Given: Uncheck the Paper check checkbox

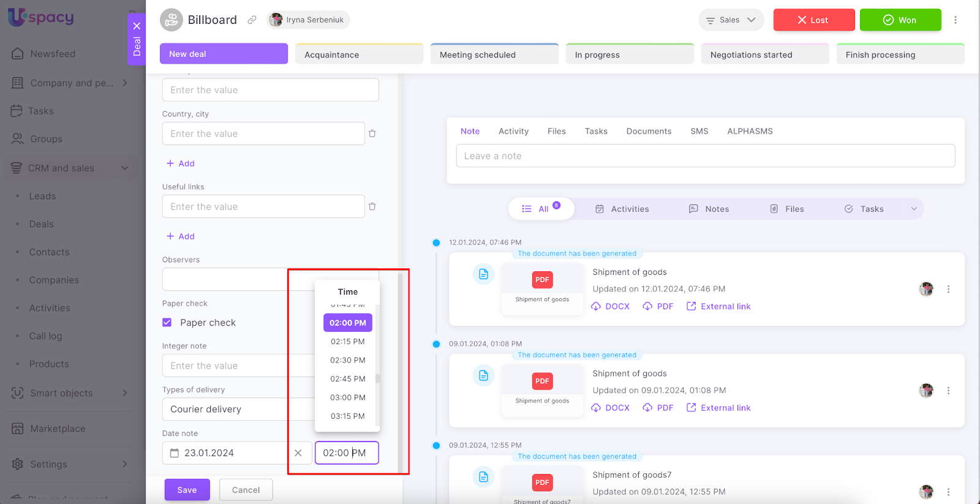Looking at the screenshot, I should (167, 323).
